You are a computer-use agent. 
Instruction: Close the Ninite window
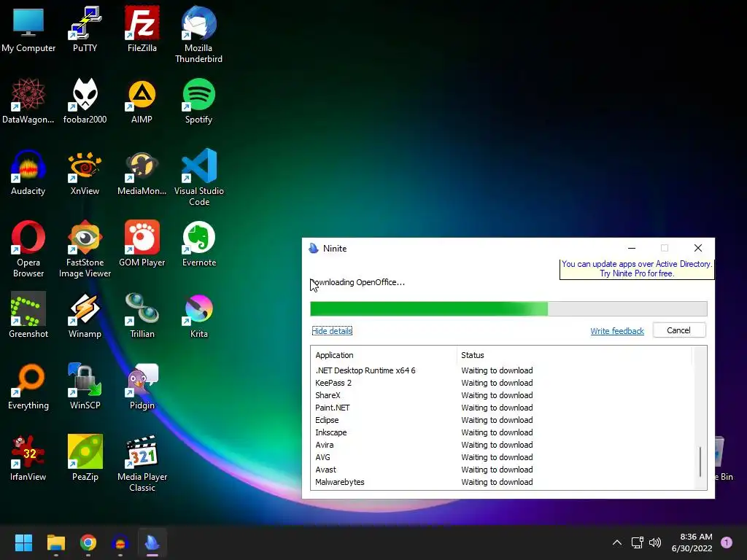click(698, 248)
